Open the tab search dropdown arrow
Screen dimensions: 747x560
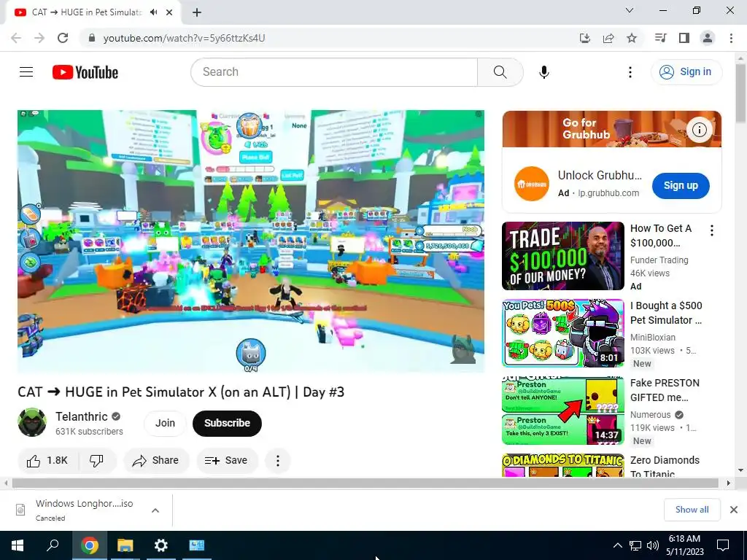tap(630, 10)
